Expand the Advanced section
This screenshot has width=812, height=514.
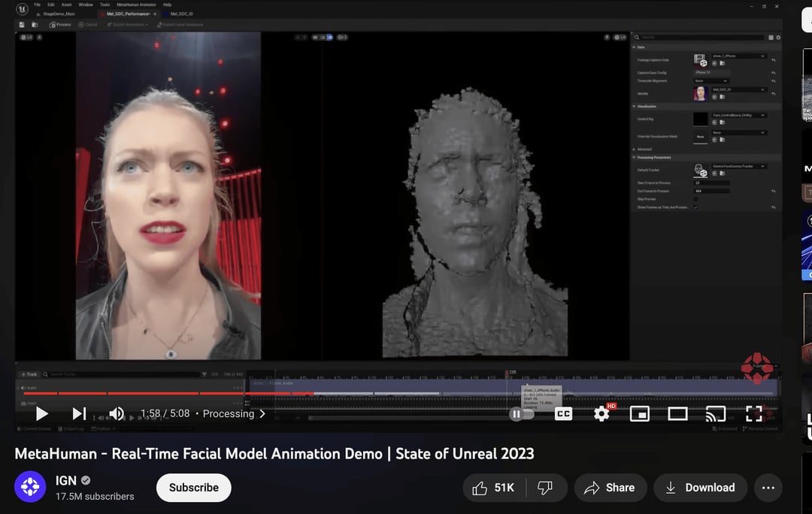pos(635,149)
